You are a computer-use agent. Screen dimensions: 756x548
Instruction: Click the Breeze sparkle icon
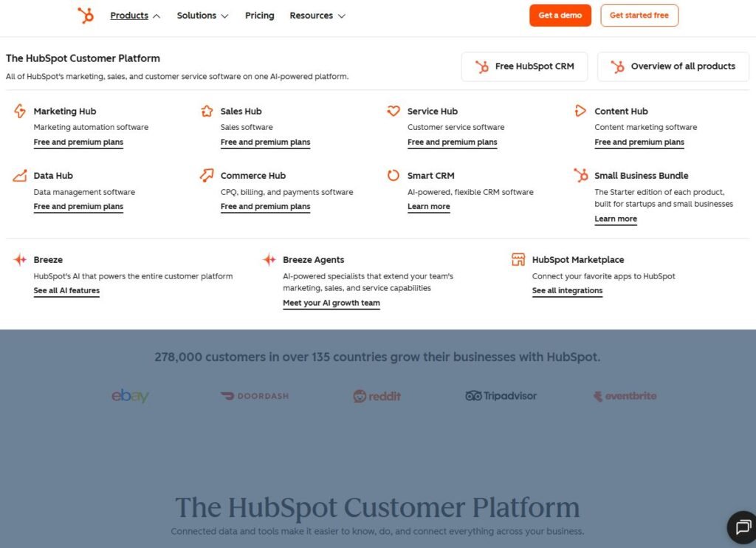pos(18,259)
